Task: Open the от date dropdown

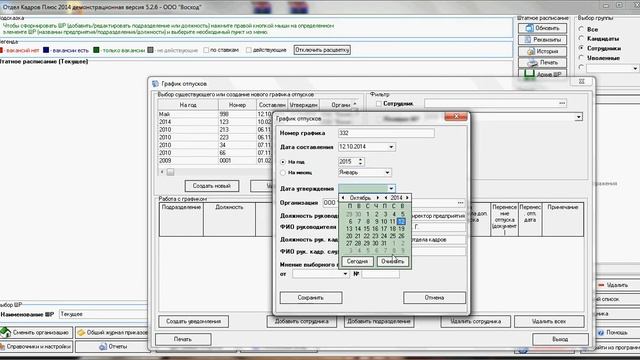Action: click(345, 274)
